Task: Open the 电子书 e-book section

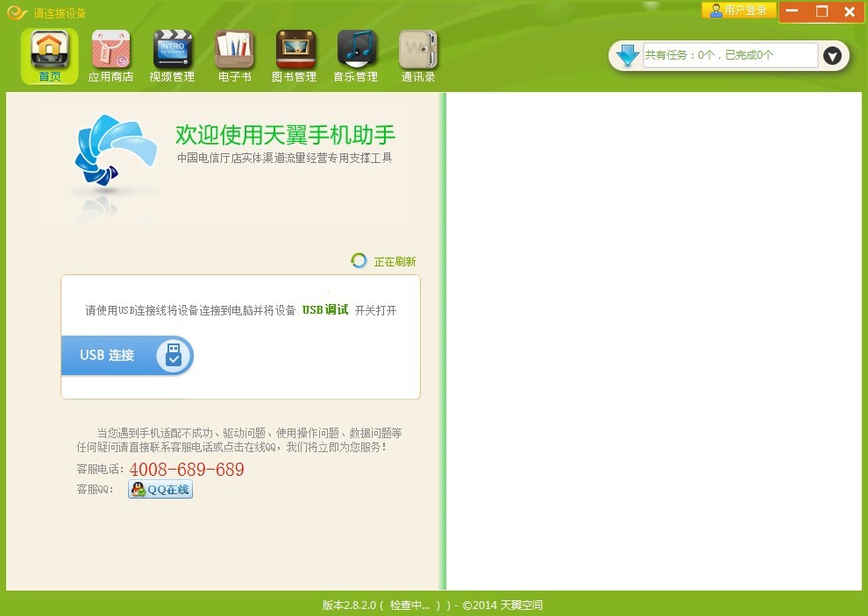Action: 234,56
